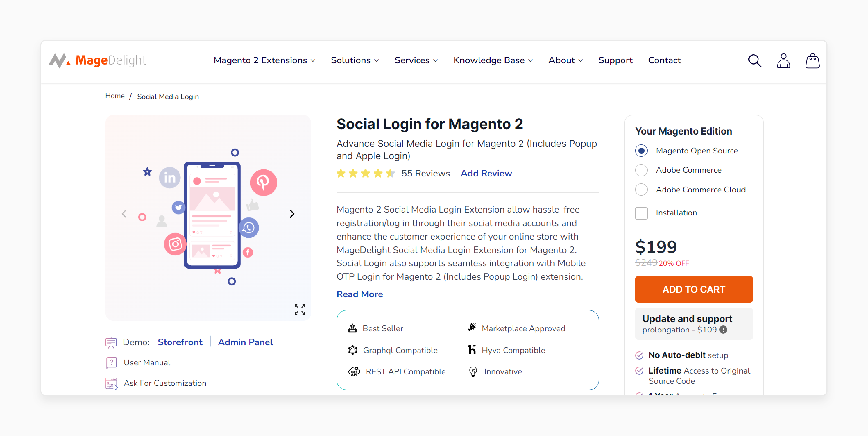
Task: Click the MageDelight logo
Action: [x=97, y=60]
